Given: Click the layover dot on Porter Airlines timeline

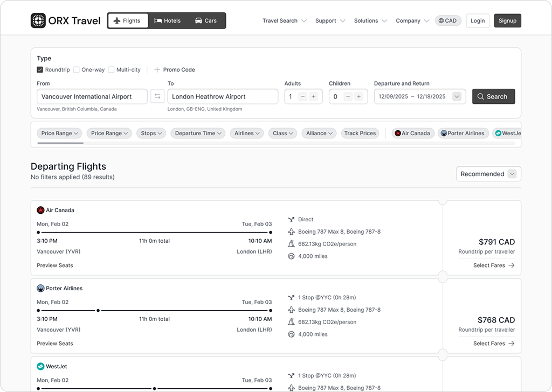Looking at the screenshot, I should (x=98, y=311).
